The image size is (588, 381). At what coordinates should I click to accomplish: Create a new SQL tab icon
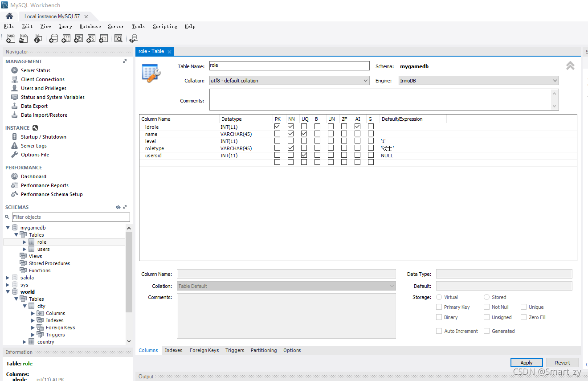pyautogui.click(x=11, y=39)
